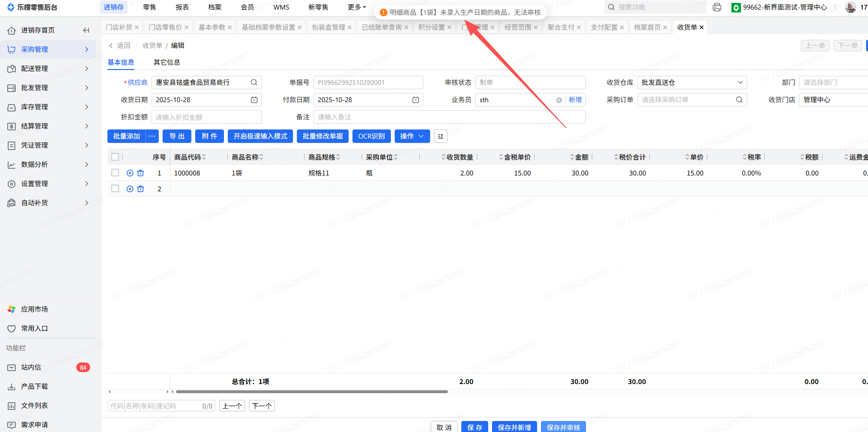This screenshot has width=868, height=432.
Task: Expand the 批发管理 sidebar menu
Action: click(x=48, y=88)
